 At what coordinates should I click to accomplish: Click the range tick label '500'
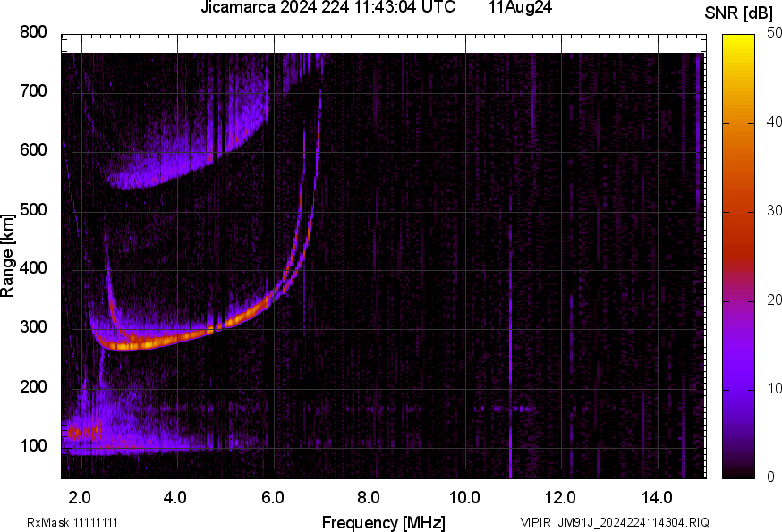click(x=33, y=209)
